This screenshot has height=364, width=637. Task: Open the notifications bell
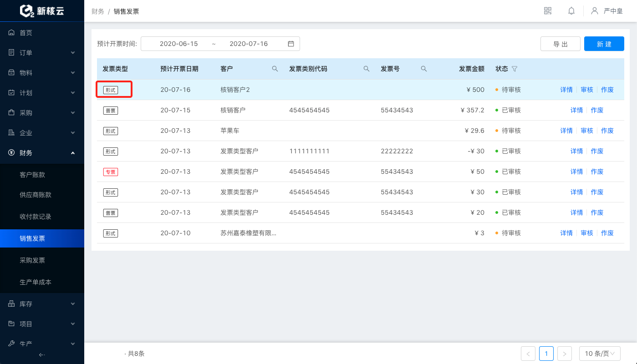571,11
